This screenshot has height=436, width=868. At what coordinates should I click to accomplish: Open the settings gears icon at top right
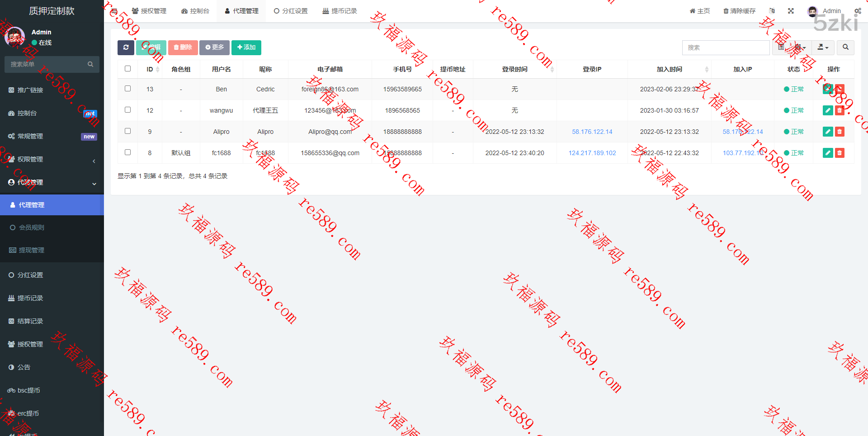[x=857, y=11]
